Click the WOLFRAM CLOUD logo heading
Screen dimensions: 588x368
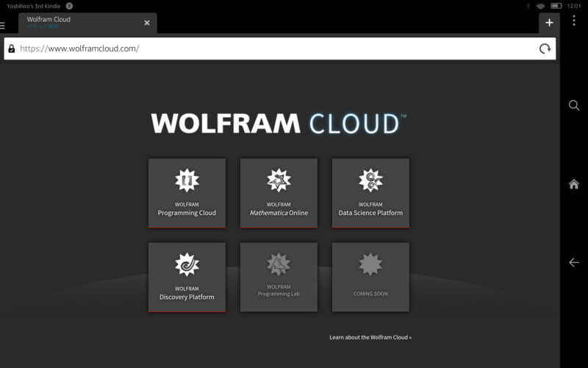coord(279,123)
